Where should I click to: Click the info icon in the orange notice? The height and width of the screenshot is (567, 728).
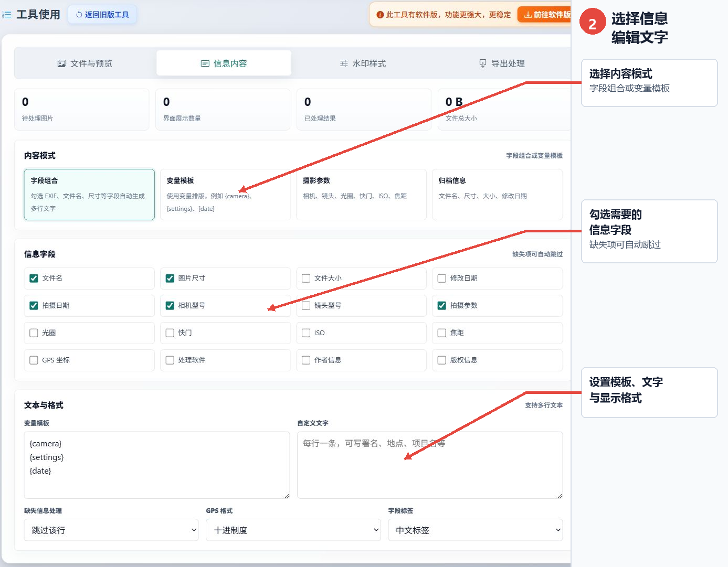pos(380,15)
